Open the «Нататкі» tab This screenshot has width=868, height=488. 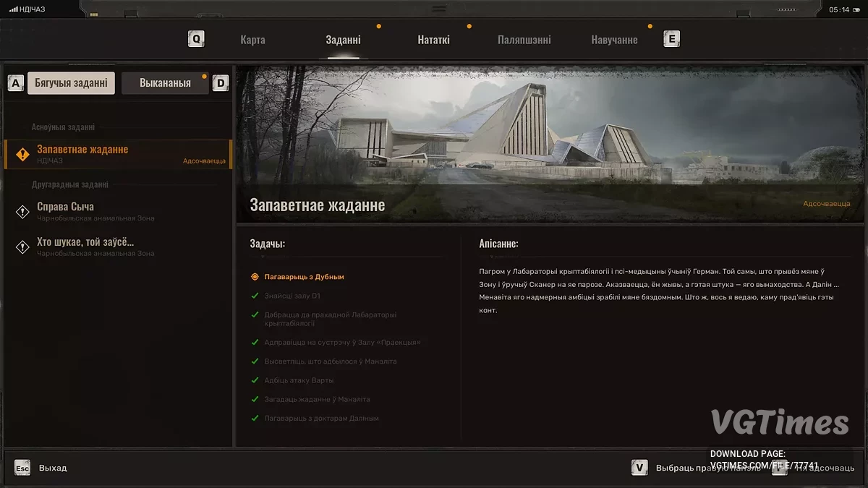(434, 40)
